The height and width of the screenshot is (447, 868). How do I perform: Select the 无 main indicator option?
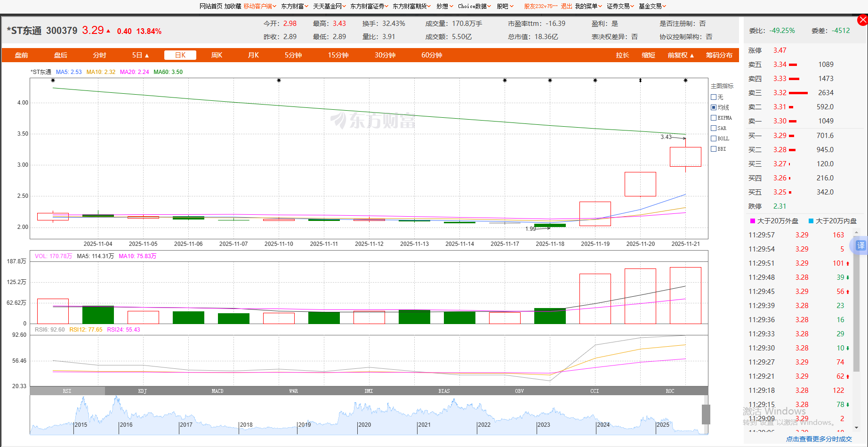point(714,97)
